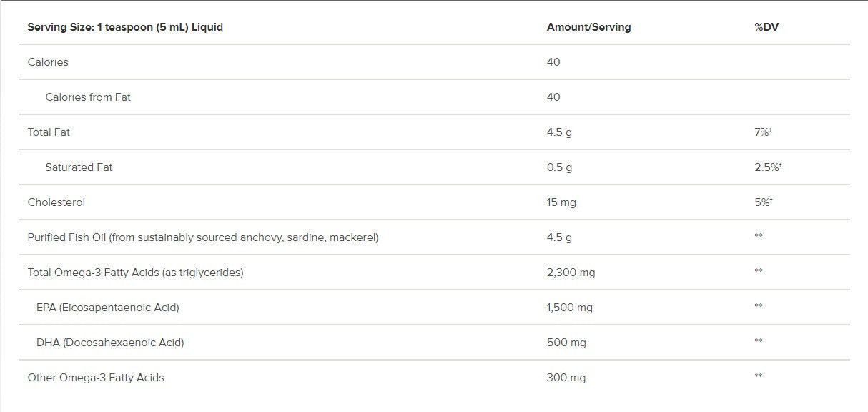Viewport: 868px width, 412px height.
Task: Click the Total Fat row label
Action: [49, 132]
